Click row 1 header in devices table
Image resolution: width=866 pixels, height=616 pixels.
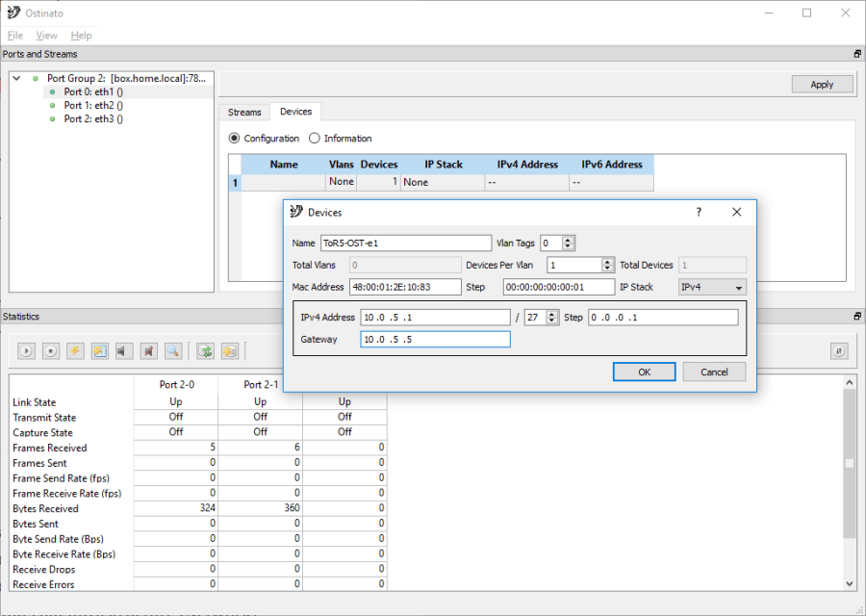click(235, 183)
